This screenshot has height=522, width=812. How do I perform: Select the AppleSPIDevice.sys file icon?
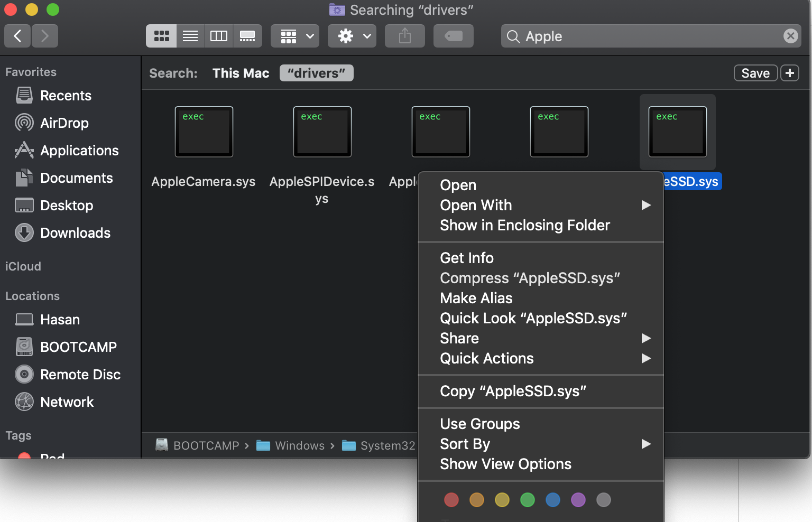pyautogui.click(x=322, y=132)
